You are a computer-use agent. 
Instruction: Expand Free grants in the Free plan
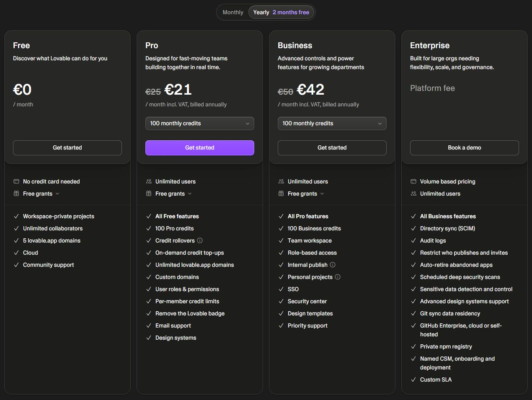(x=41, y=194)
